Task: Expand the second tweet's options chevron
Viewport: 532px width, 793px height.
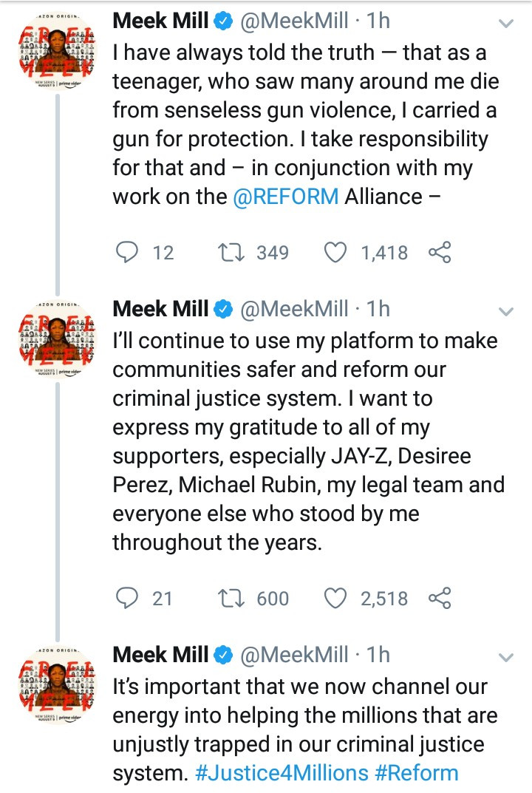Action: [x=506, y=312]
